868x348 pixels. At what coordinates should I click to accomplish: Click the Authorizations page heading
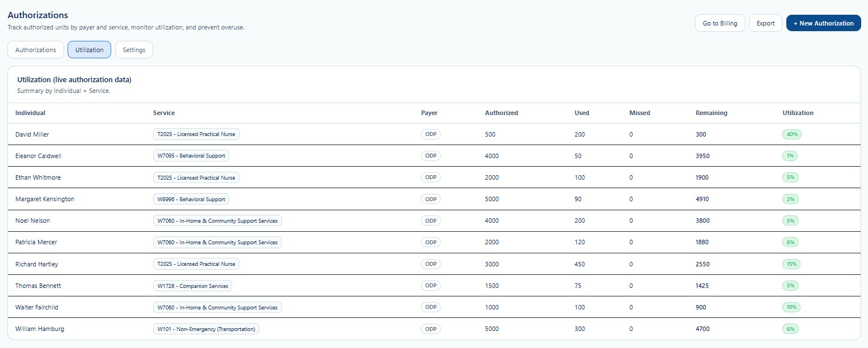[37, 15]
